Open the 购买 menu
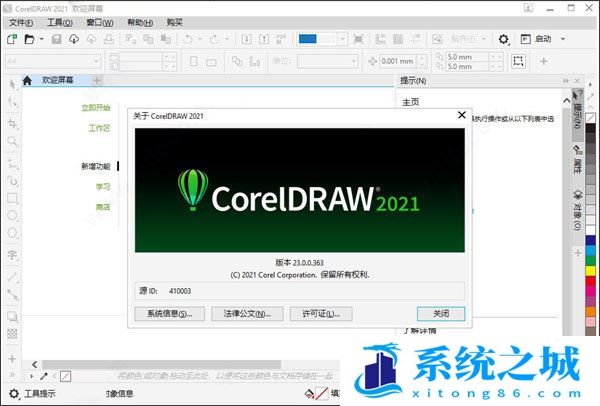 pos(175,23)
